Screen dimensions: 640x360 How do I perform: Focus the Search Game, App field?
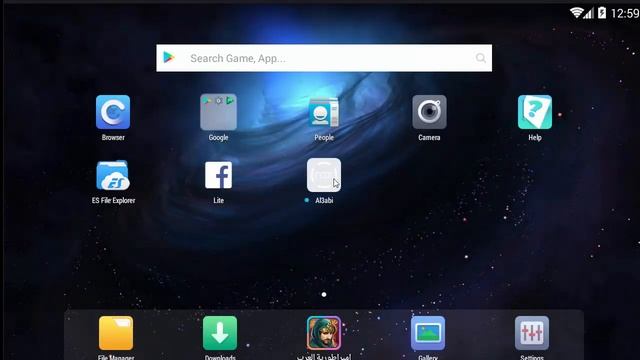coord(324,58)
